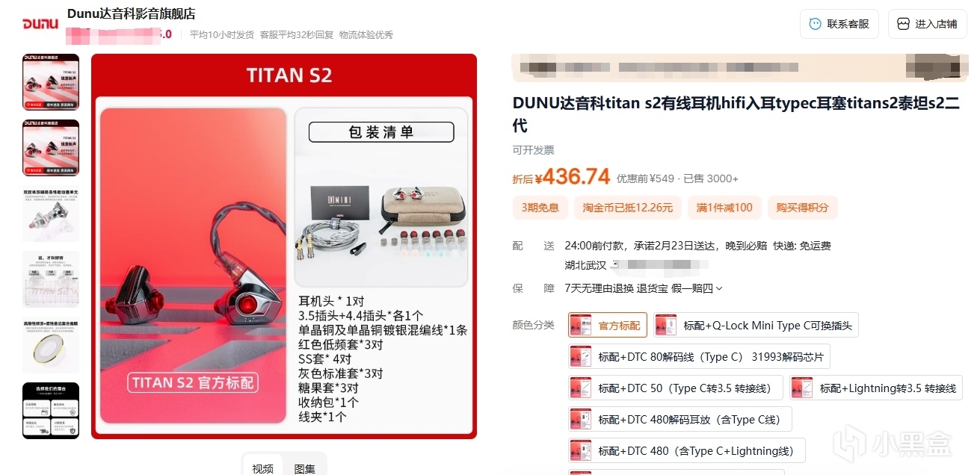Select the first TITAN S2 gallery thumbnail
The image size is (980, 475).
coord(51,82)
